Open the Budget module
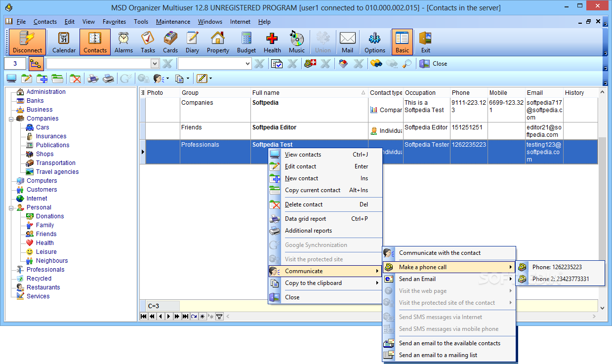Screen dimensions: 612x364 pyautogui.click(x=246, y=42)
